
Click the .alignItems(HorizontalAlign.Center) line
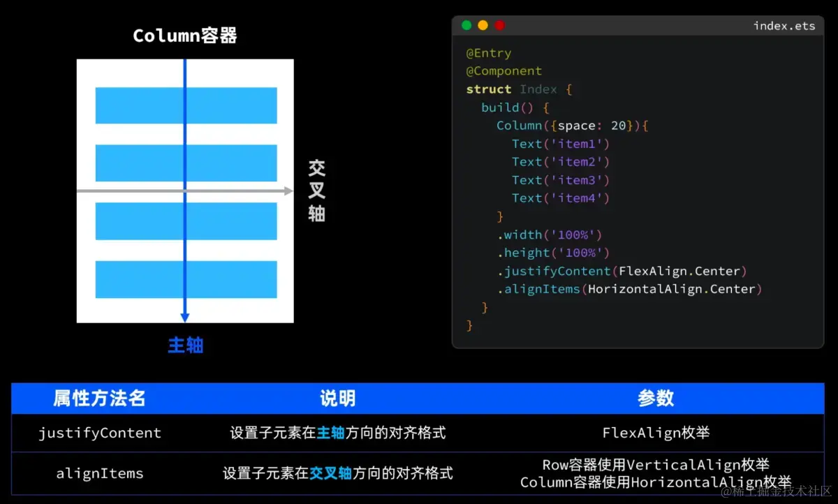[x=630, y=289]
